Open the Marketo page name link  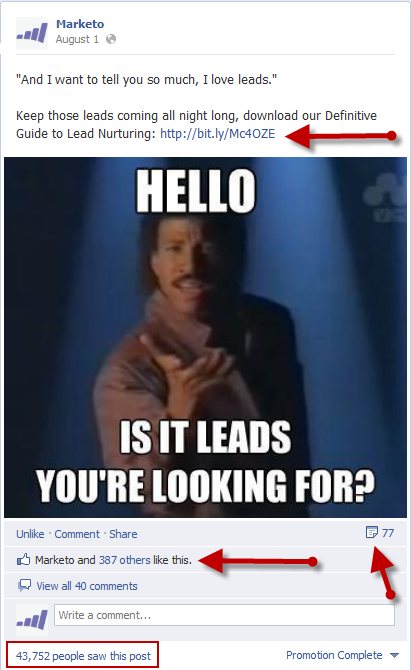pyautogui.click(x=80, y=24)
